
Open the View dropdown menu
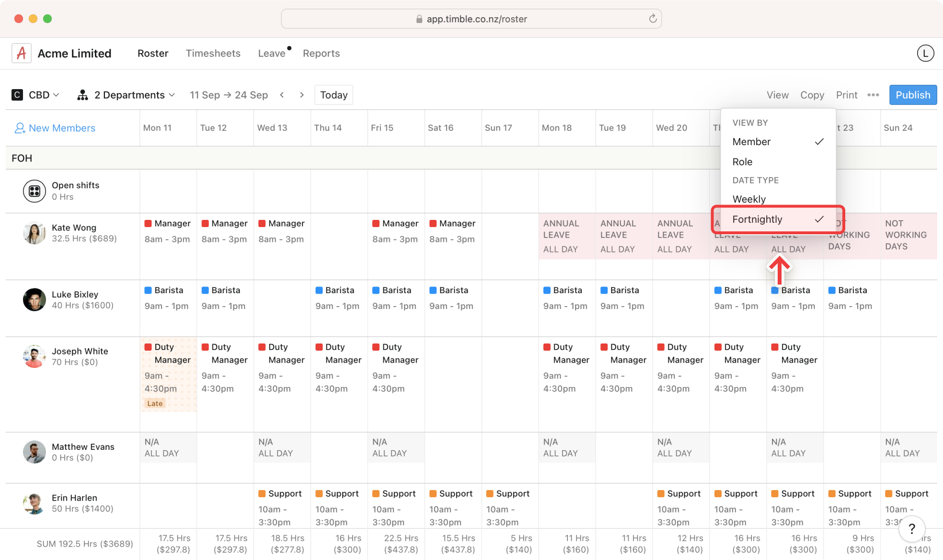pyautogui.click(x=777, y=95)
